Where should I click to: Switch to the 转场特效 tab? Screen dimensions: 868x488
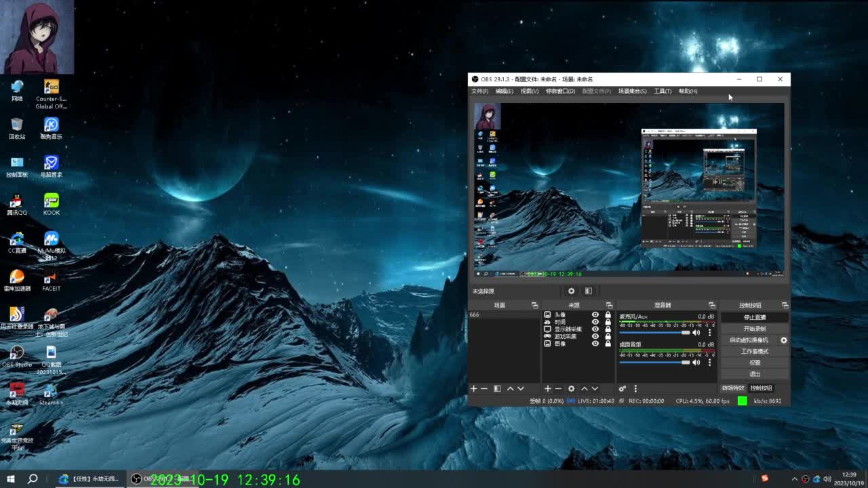733,388
